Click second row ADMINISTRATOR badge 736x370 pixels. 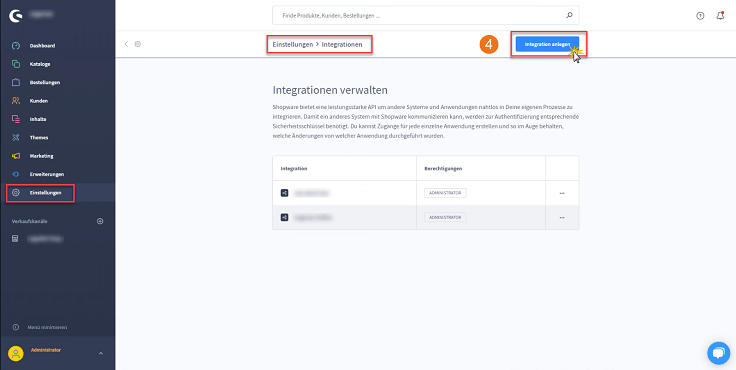point(445,217)
